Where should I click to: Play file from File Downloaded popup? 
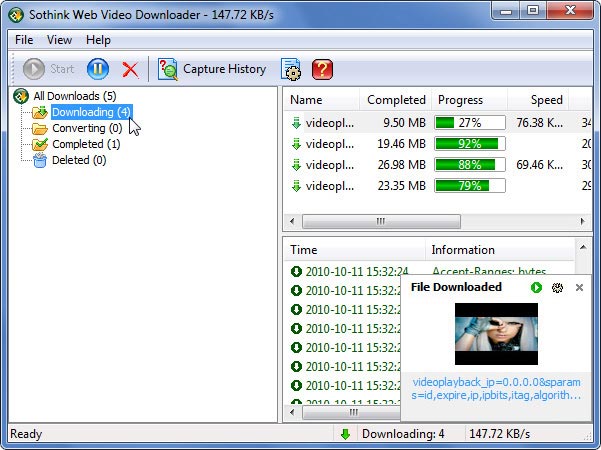(536, 287)
